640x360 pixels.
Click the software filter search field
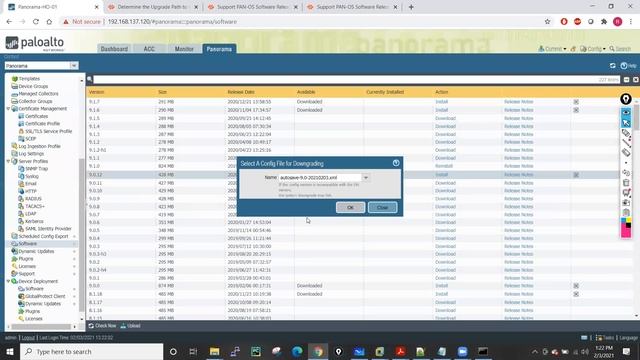(356, 79)
